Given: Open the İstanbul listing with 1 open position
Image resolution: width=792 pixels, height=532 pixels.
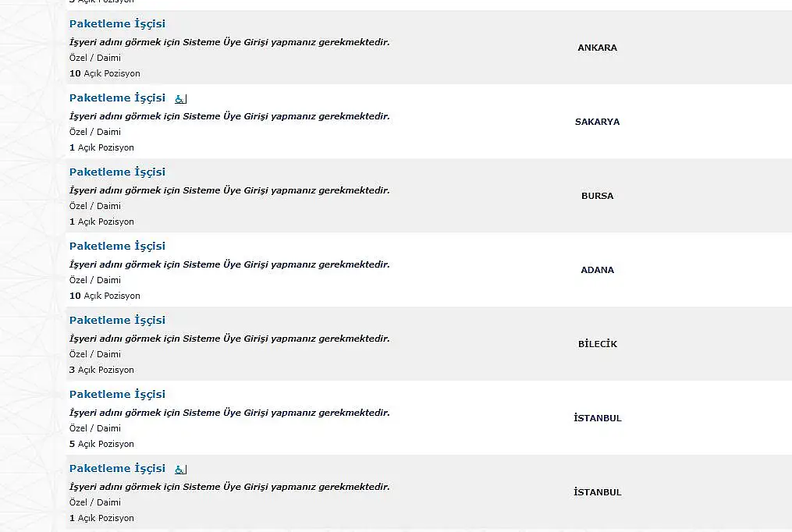Looking at the screenshot, I should click(x=117, y=468).
